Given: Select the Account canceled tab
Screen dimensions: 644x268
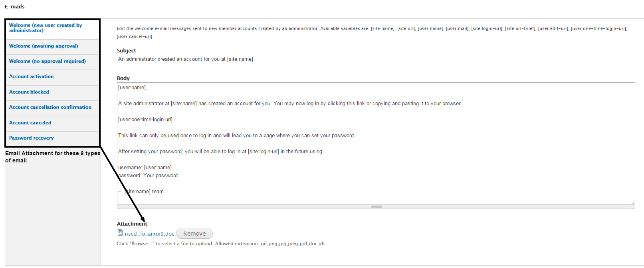Looking at the screenshot, I should pyautogui.click(x=53, y=123).
